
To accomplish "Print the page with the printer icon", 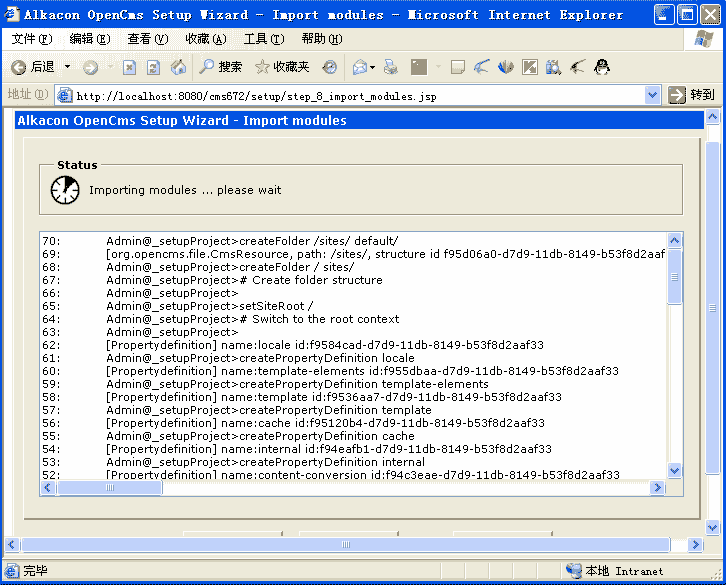I will 390,68.
